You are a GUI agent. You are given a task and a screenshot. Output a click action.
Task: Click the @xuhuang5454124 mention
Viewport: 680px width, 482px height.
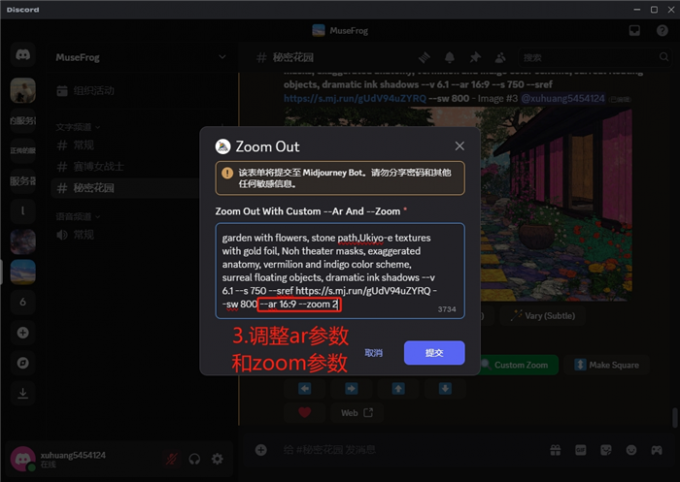pos(562,98)
